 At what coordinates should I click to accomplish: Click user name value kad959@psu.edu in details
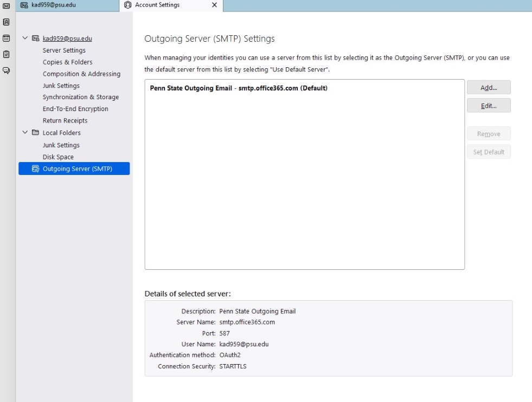pos(244,344)
